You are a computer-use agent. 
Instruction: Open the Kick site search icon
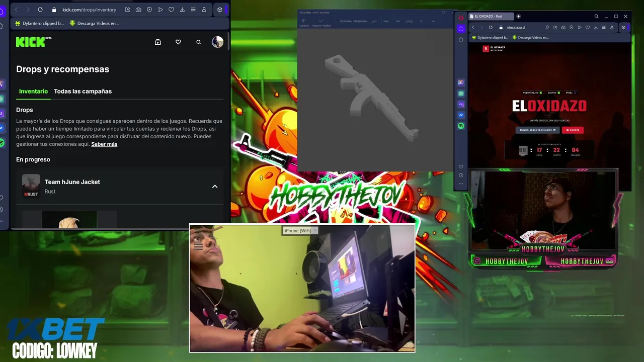click(x=199, y=42)
